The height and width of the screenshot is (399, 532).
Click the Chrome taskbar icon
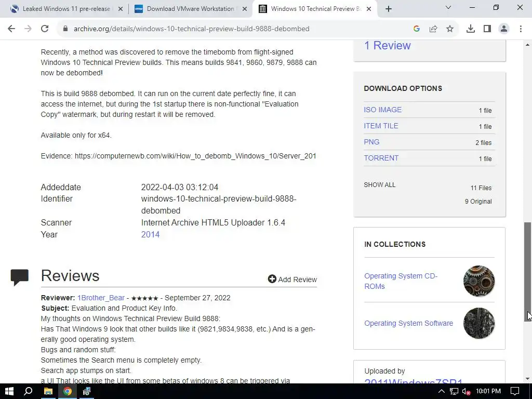[x=68, y=391]
